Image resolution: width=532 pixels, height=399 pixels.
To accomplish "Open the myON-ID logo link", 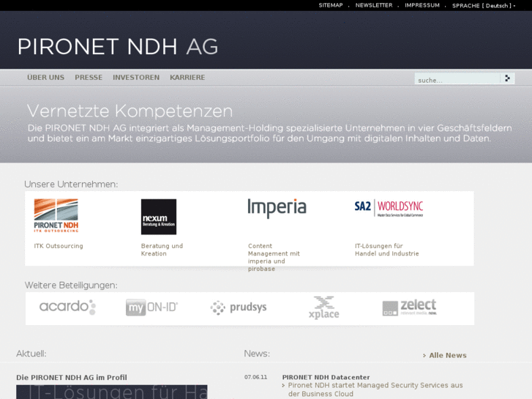I will pos(151,307).
